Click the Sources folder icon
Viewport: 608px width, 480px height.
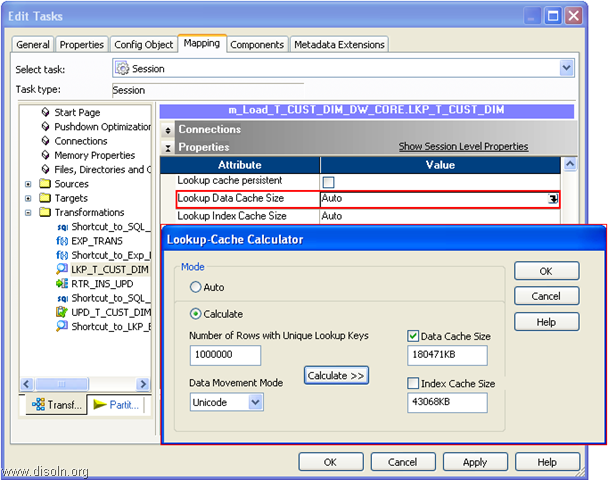tap(45, 184)
